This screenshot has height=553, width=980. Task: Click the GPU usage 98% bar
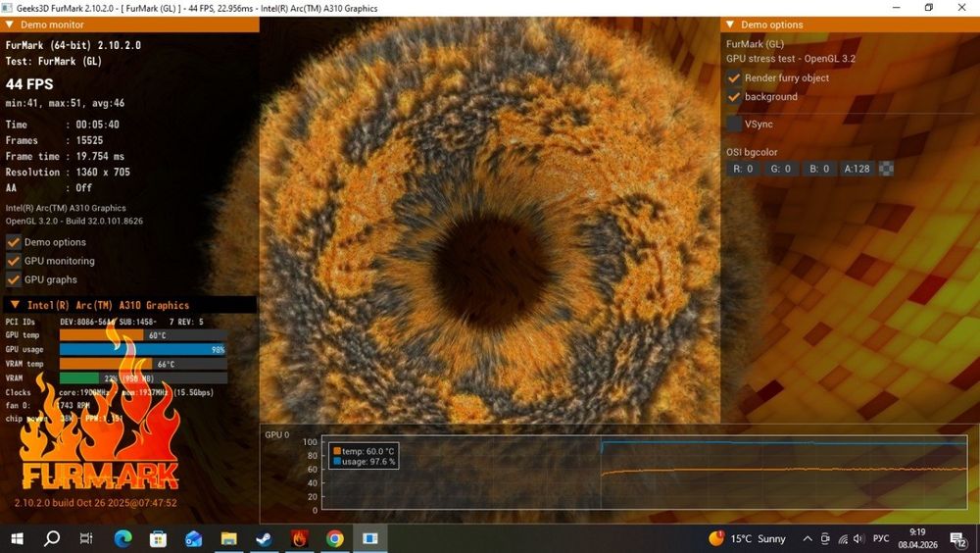click(143, 350)
